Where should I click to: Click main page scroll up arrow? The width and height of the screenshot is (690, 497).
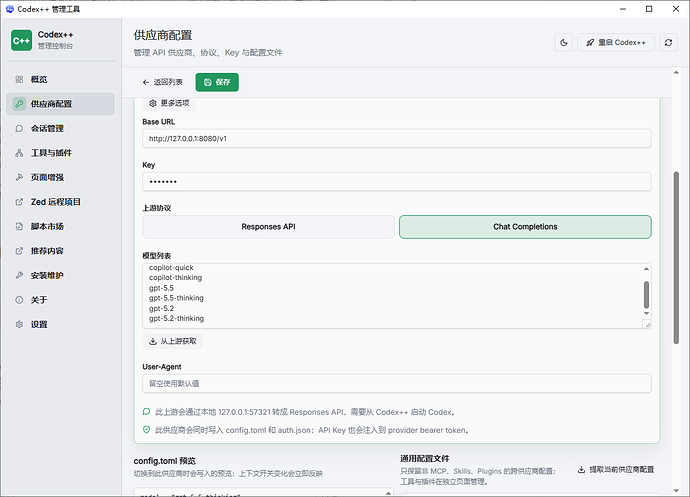[676, 73]
